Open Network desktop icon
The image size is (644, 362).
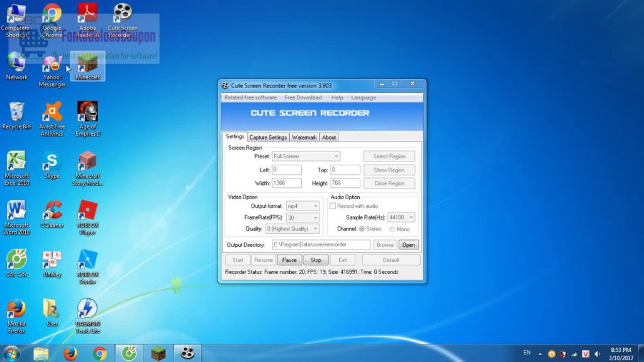click(x=16, y=67)
